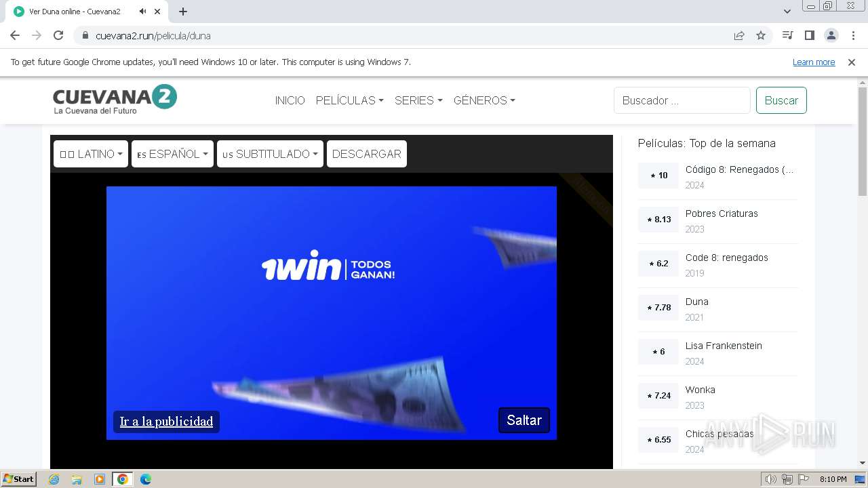Screen dimensions: 868x488
Task: Skip the ad with Saltar button
Action: (x=524, y=420)
